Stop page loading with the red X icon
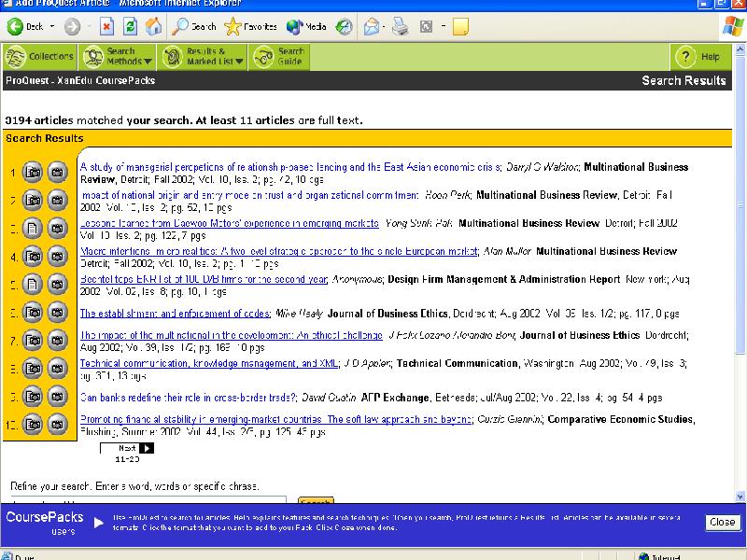The height and width of the screenshot is (560, 747). point(106,27)
